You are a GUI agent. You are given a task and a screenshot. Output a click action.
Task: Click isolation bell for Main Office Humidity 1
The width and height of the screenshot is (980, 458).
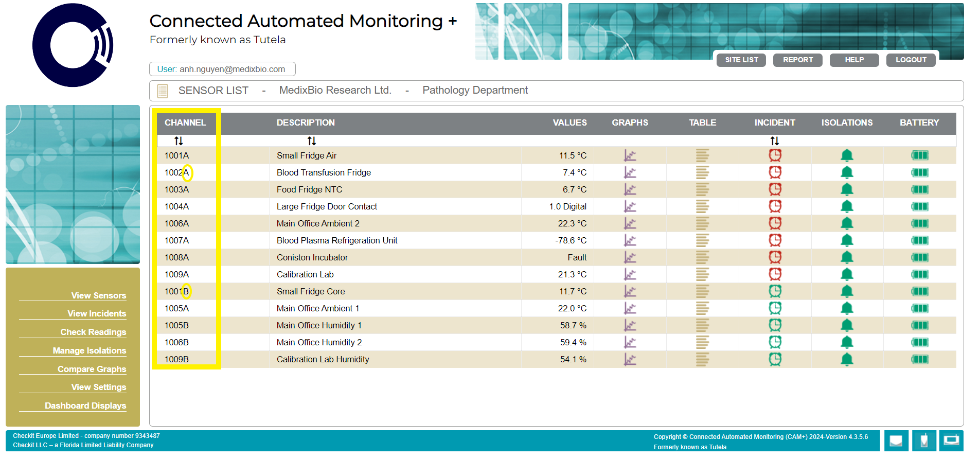[847, 325]
